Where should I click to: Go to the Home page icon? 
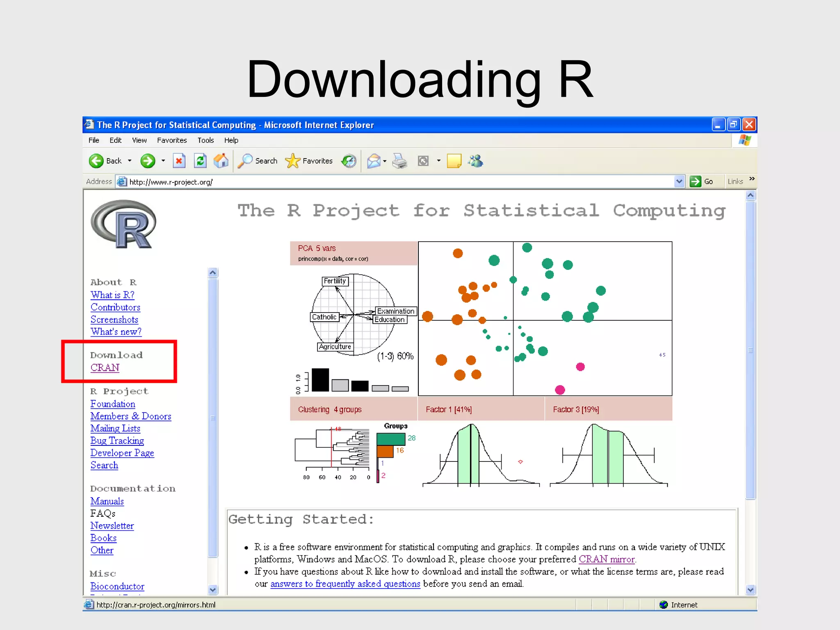click(x=221, y=160)
